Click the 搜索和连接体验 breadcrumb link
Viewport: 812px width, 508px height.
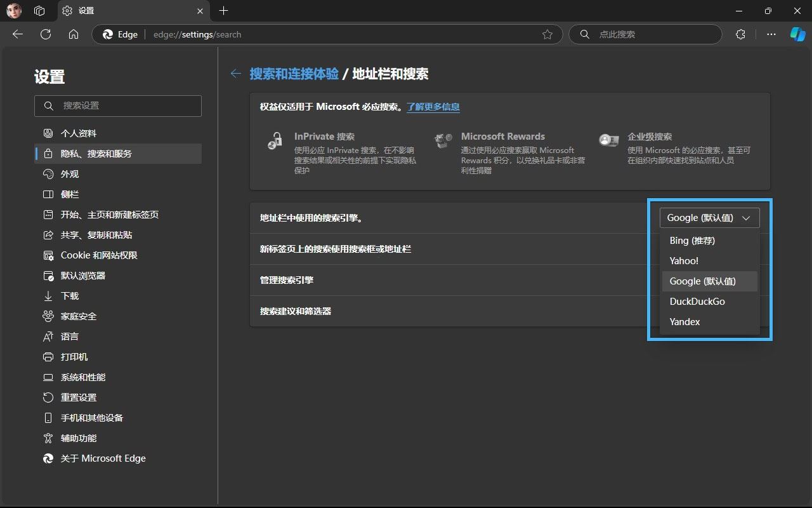[294, 74]
